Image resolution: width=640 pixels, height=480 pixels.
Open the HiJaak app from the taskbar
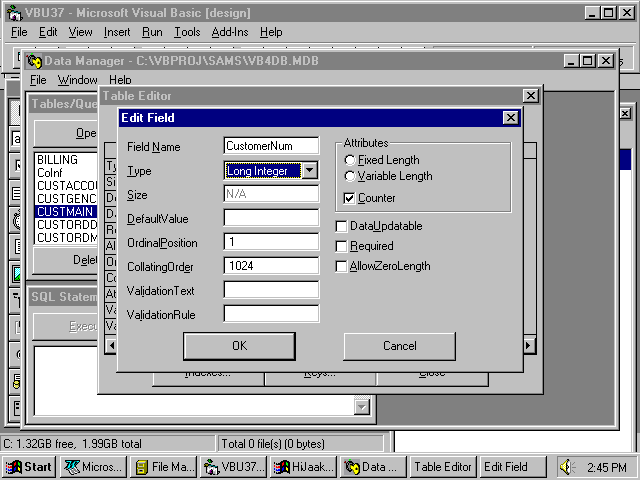click(301, 467)
